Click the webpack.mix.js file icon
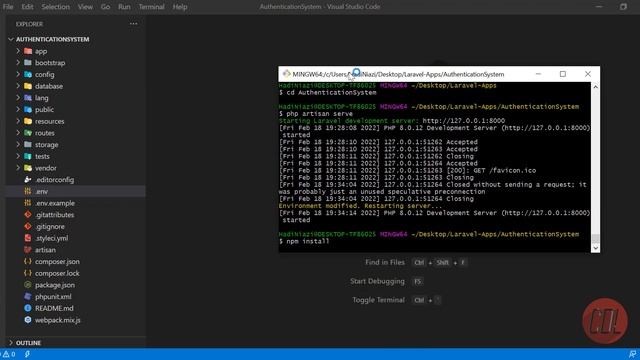 click(28, 320)
